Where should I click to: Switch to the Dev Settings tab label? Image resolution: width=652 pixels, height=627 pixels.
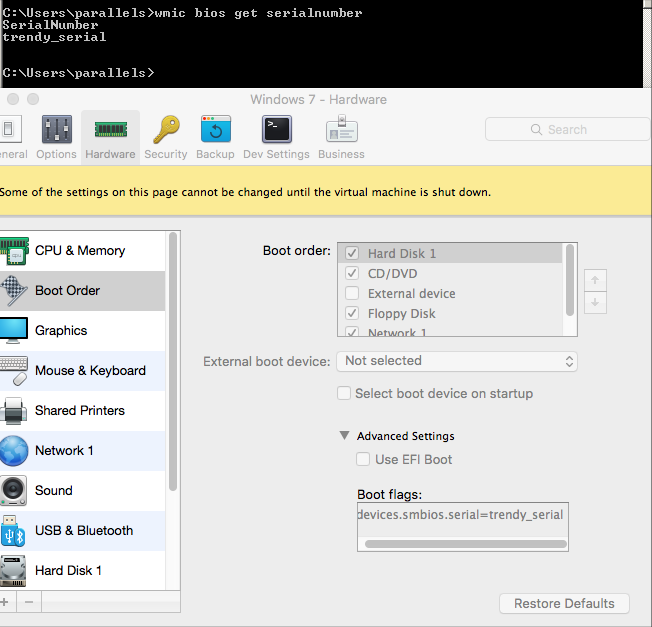coord(277,154)
